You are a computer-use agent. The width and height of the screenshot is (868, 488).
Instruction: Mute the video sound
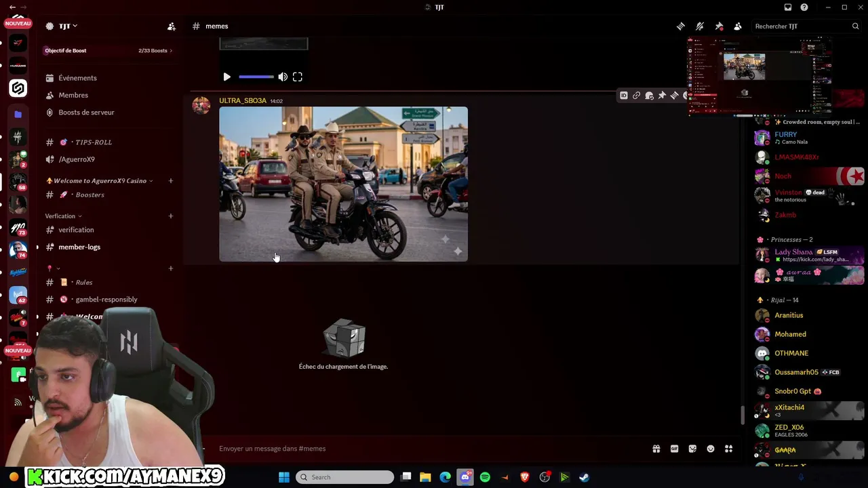pos(283,77)
